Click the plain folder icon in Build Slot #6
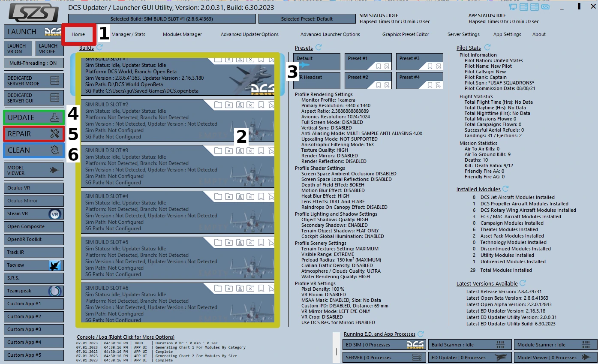 click(x=218, y=288)
